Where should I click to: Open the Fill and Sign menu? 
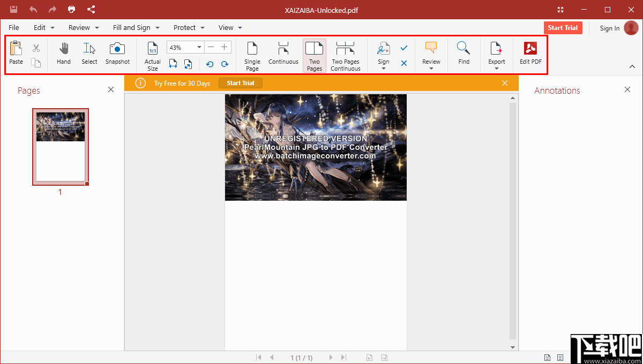132,27
